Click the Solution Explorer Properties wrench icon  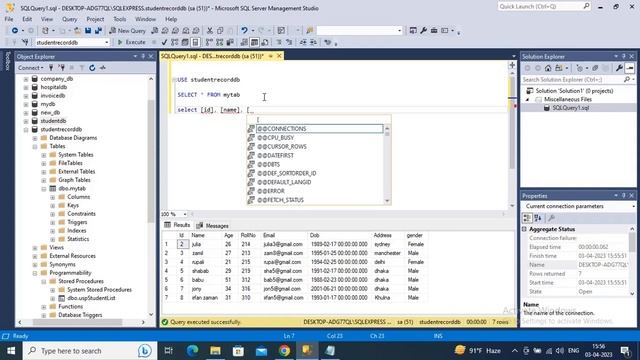619,68
